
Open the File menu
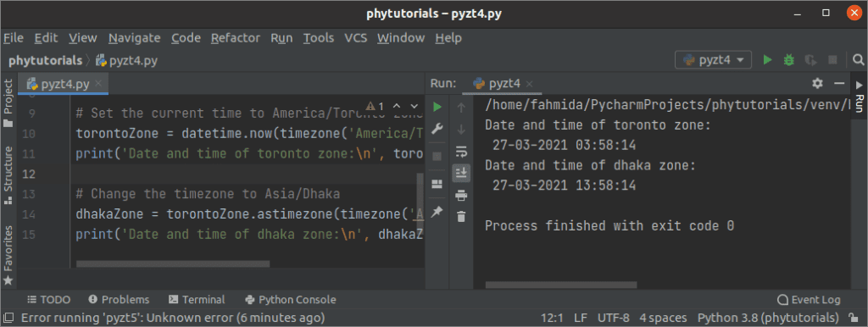(x=14, y=37)
